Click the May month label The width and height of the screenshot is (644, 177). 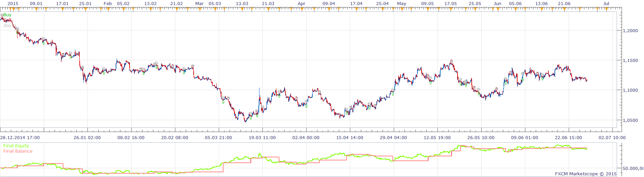click(402, 3)
